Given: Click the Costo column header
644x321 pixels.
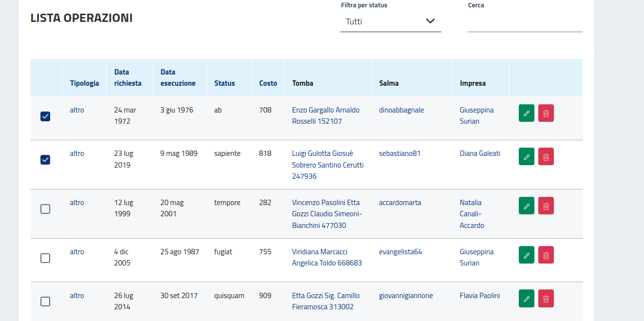Looking at the screenshot, I should pos(268,83).
